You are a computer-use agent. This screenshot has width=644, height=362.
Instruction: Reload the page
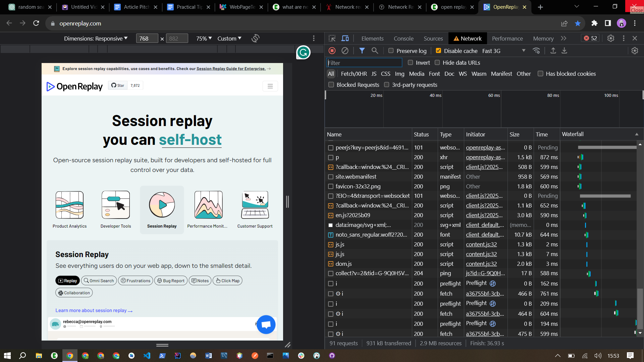tap(36, 23)
